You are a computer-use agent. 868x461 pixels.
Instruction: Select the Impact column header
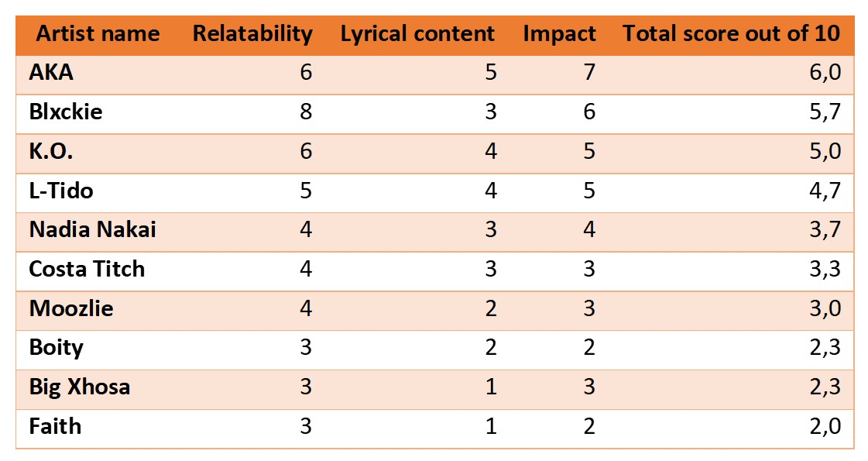click(x=560, y=34)
